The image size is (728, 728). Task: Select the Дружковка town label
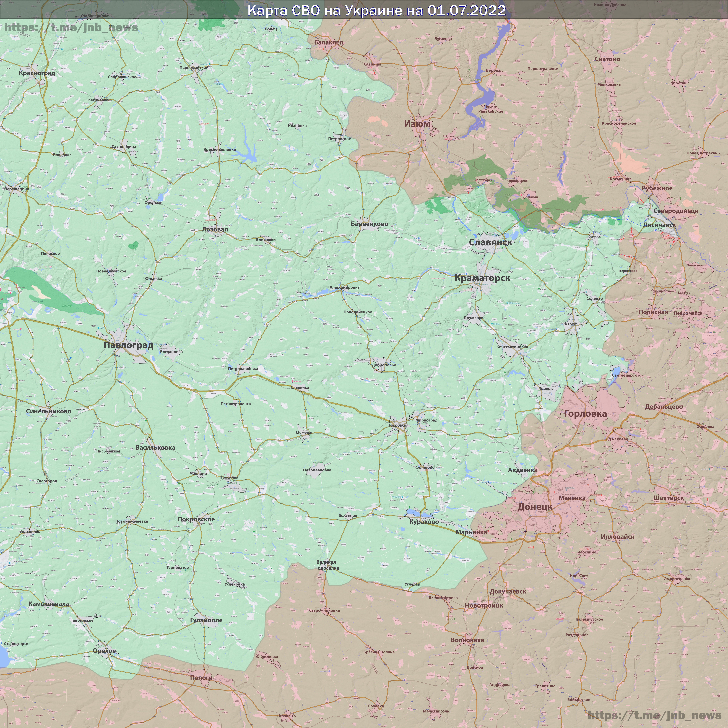[474, 318]
